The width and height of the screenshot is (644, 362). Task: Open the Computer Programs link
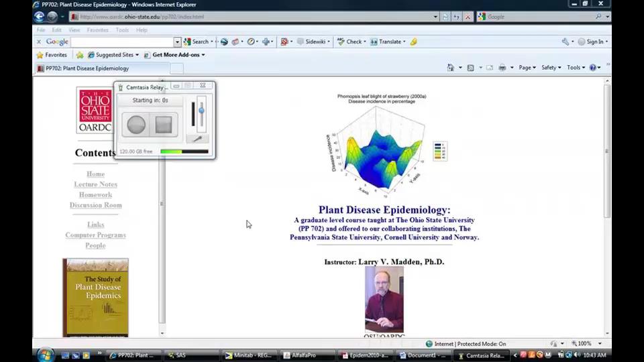tap(96, 235)
